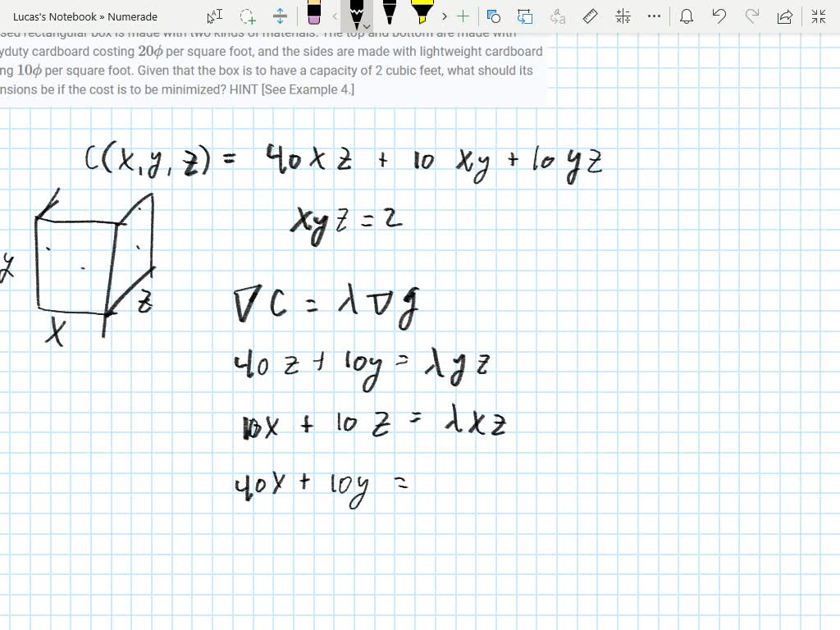This screenshot has height=630, width=840.
Task: Collapse pen gallery with left chevron
Action: click(x=334, y=16)
